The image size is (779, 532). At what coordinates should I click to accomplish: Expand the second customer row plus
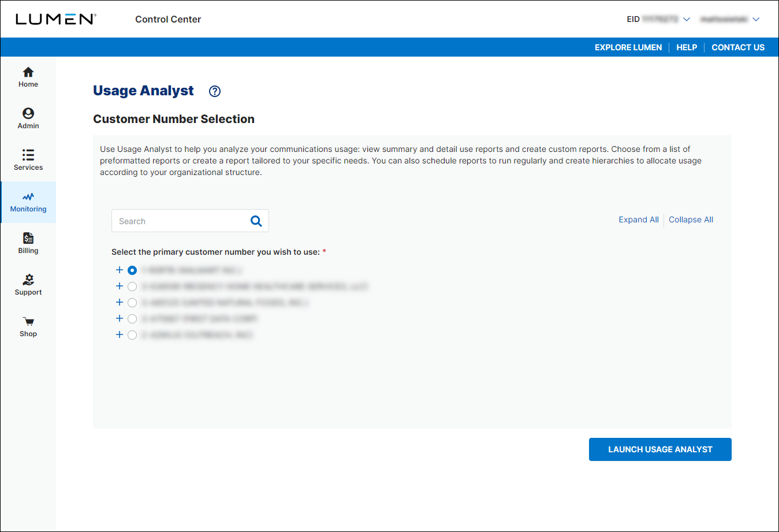tap(120, 286)
